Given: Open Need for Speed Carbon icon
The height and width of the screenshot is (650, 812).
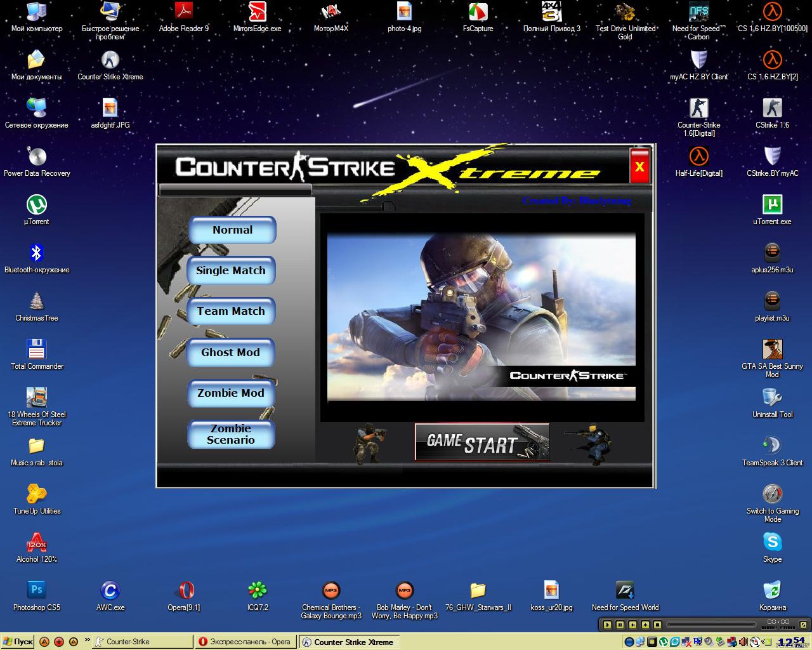Looking at the screenshot, I should (x=699, y=21).
